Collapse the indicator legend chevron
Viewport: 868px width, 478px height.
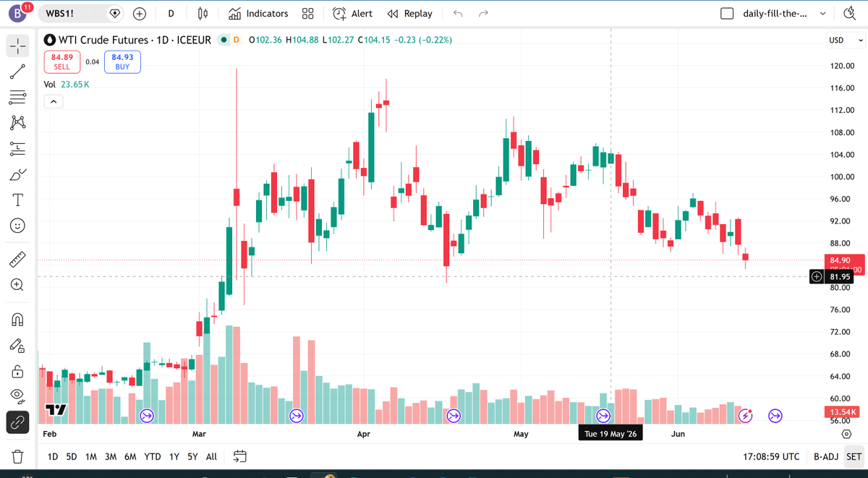(54, 102)
